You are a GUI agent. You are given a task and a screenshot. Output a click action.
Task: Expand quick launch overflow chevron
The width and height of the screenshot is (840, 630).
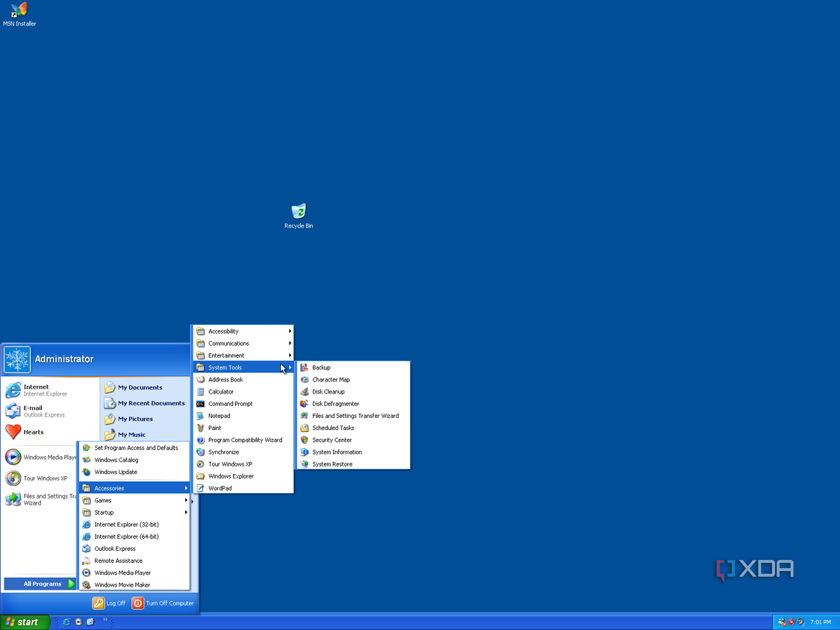point(105,620)
